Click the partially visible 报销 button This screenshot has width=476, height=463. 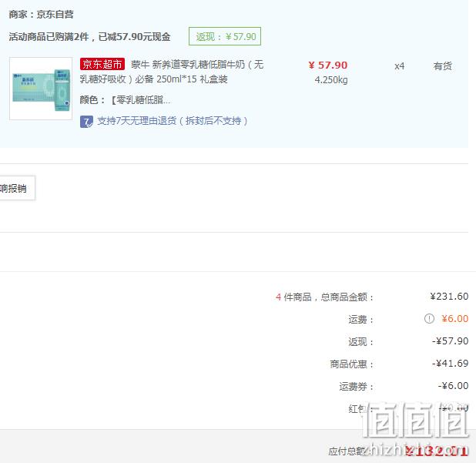click(17, 188)
